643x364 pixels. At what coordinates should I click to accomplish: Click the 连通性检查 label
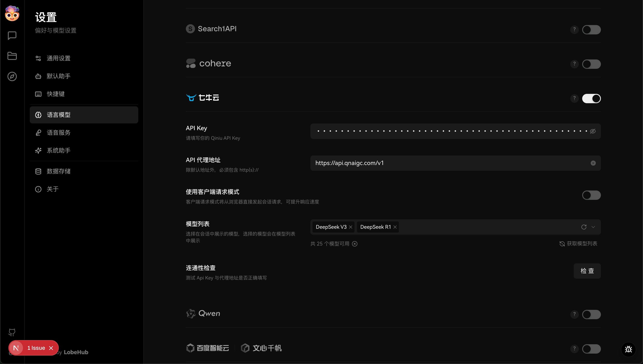[201, 268]
